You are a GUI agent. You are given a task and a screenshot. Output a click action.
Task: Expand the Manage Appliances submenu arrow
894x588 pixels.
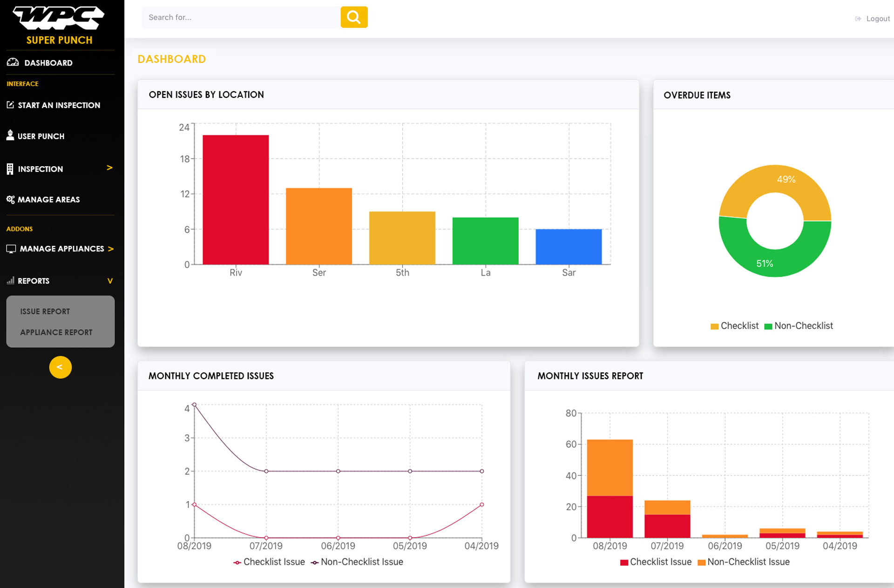coord(111,249)
